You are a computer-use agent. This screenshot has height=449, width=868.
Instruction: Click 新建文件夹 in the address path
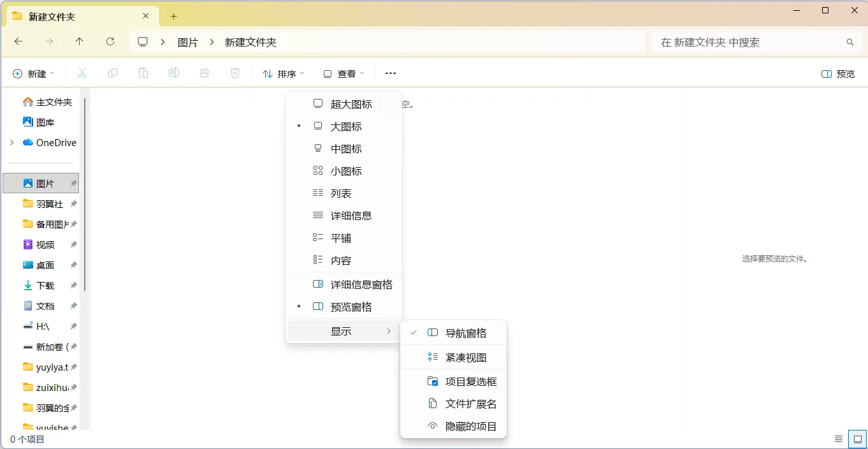tap(250, 42)
